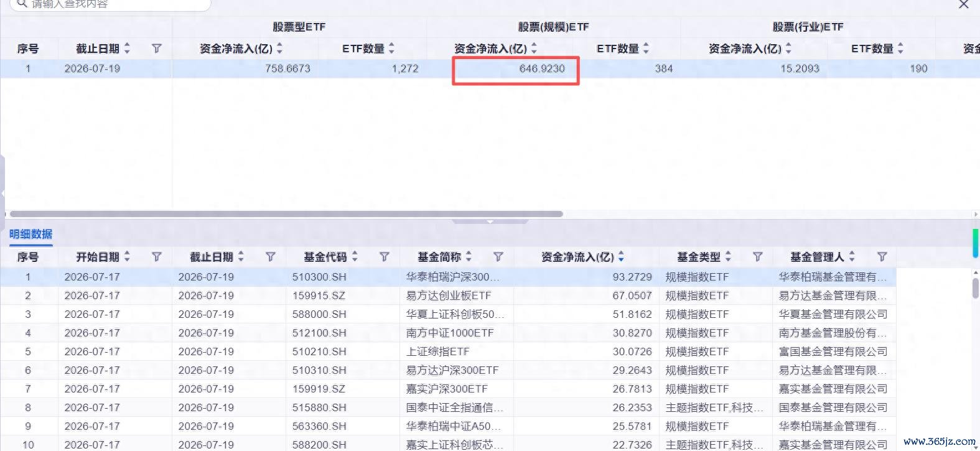Click fund name 易方达创业板ETF

coord(449,295)
